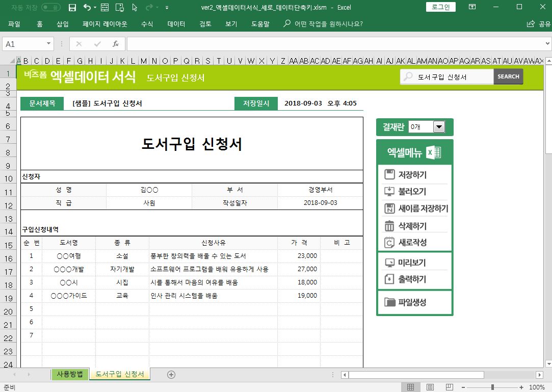Add a new sheet with the plus icon
Screen dimensions: 552x392
[x=171, y=375]
